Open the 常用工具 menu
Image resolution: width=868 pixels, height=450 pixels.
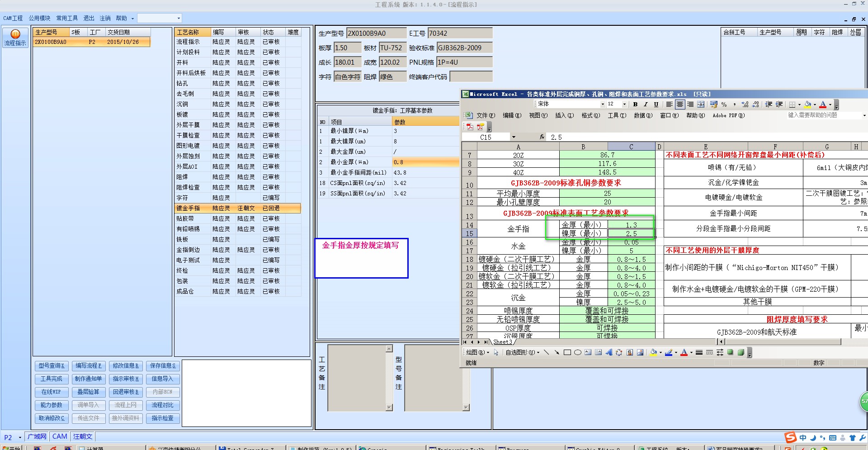[67, 18]
